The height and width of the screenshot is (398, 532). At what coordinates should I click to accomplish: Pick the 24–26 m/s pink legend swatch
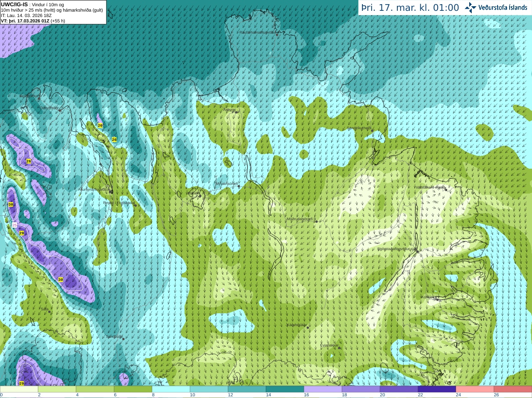475,389
